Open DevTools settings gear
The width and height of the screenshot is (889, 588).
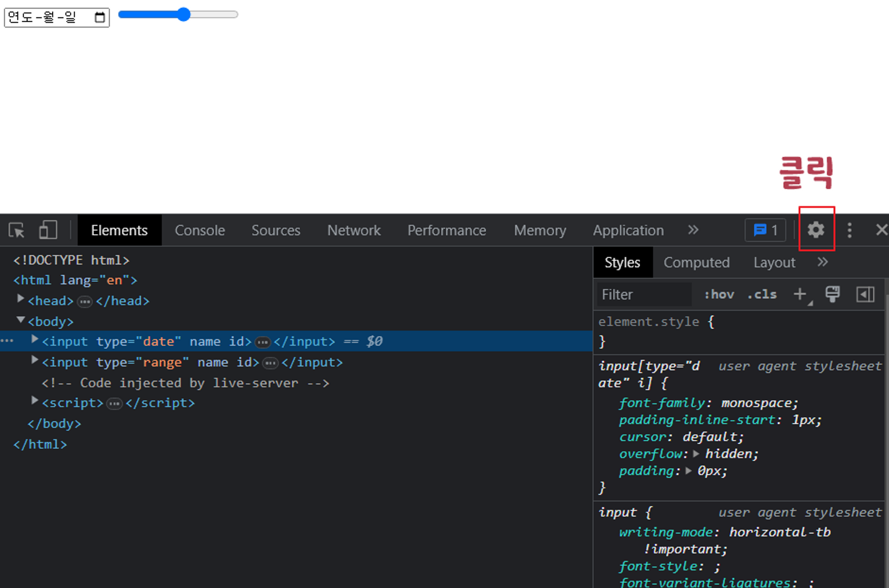click(x=816, y=230)
